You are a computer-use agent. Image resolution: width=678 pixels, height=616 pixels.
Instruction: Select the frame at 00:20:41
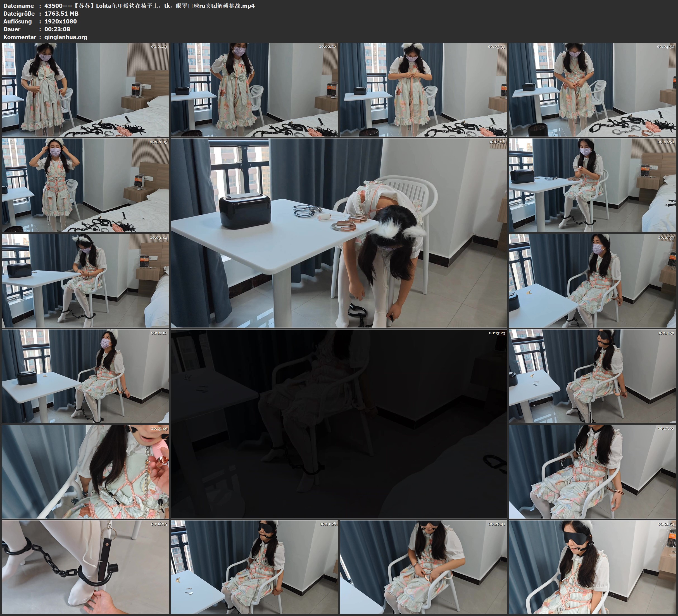coord(424,567)
